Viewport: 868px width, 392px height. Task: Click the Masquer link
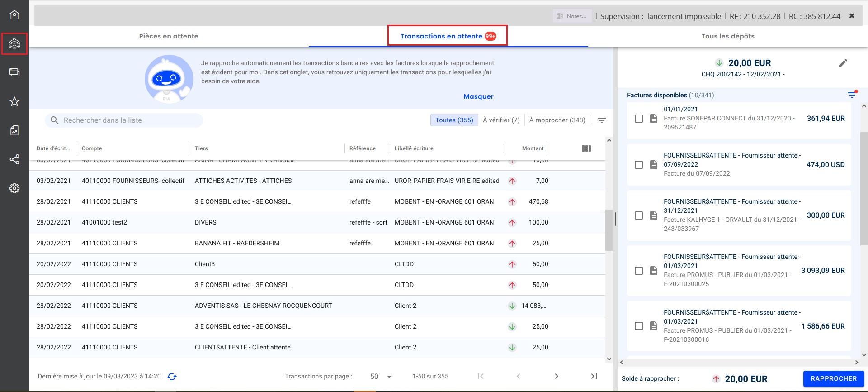(478, 96)
